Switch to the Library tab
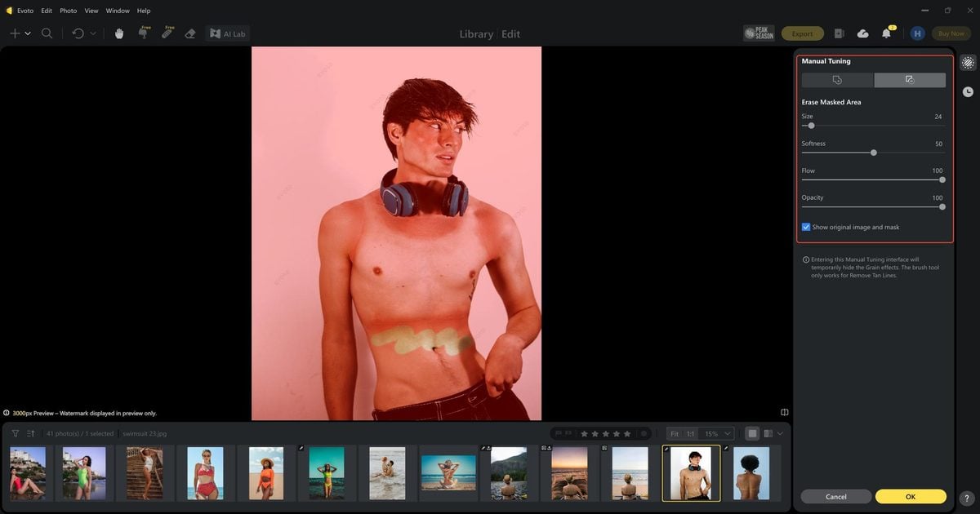Viewport: 980px width, 514px height. 476,34
